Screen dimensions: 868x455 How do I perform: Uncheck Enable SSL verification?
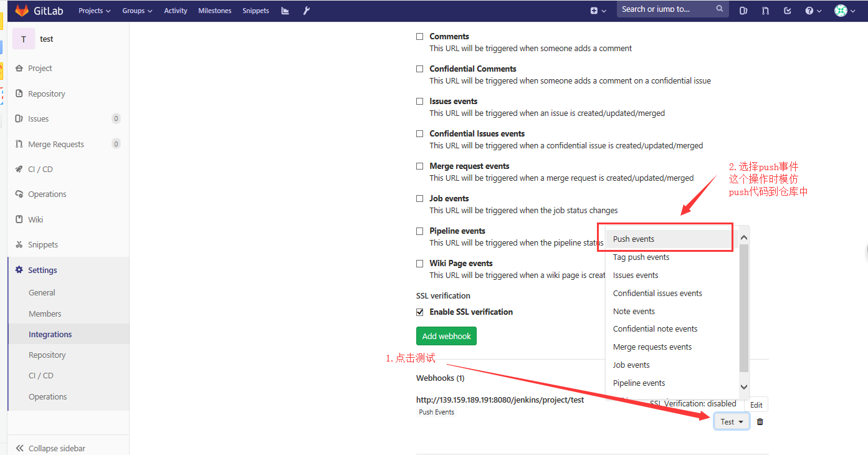tap(420, 312)
